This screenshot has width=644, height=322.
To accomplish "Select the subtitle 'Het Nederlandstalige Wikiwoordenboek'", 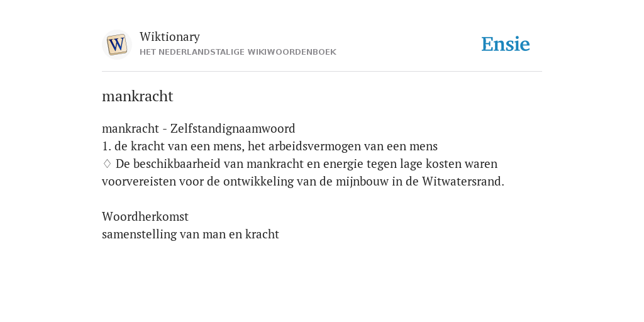I will [x=238, y=52].
